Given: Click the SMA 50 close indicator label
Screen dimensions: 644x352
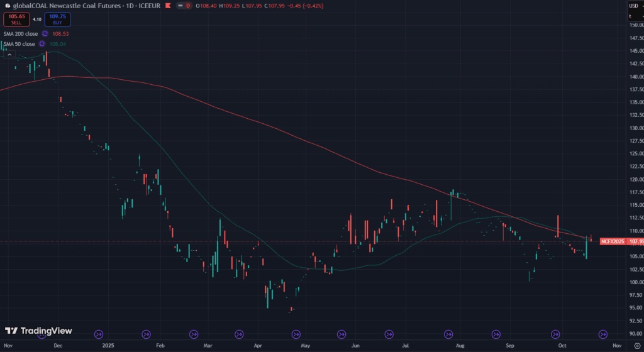Looking at the screenshot, I should click(x=18, y=44).
